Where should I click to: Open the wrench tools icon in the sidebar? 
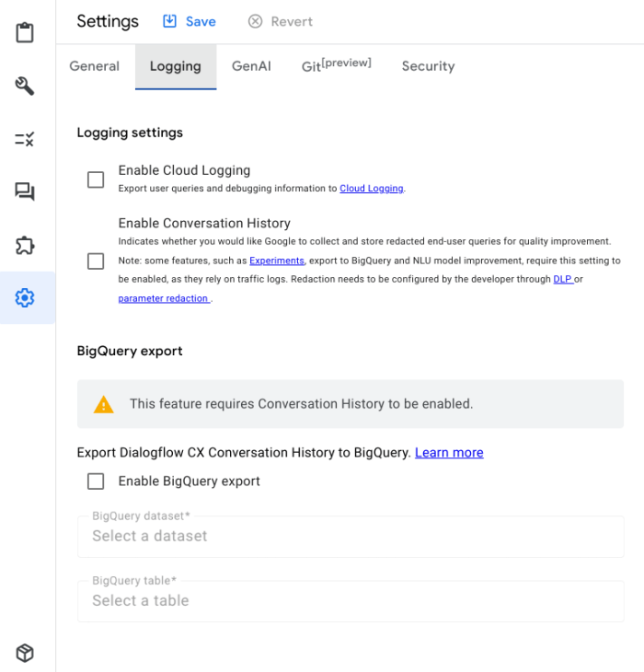(25, 87)
